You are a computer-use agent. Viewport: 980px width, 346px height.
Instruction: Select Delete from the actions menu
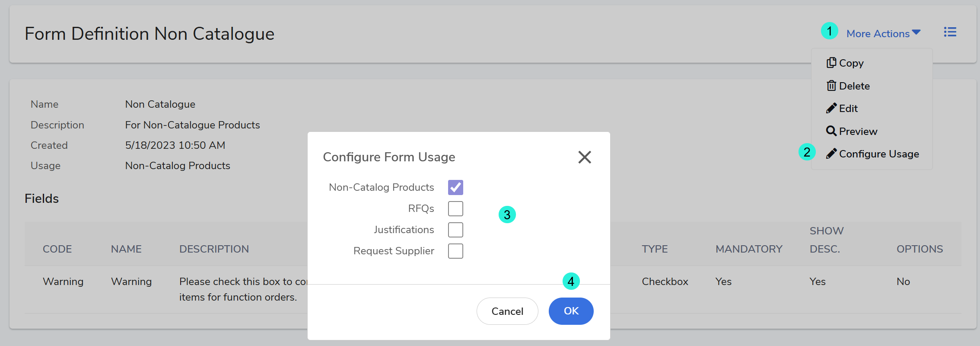[x=854, y=86]
